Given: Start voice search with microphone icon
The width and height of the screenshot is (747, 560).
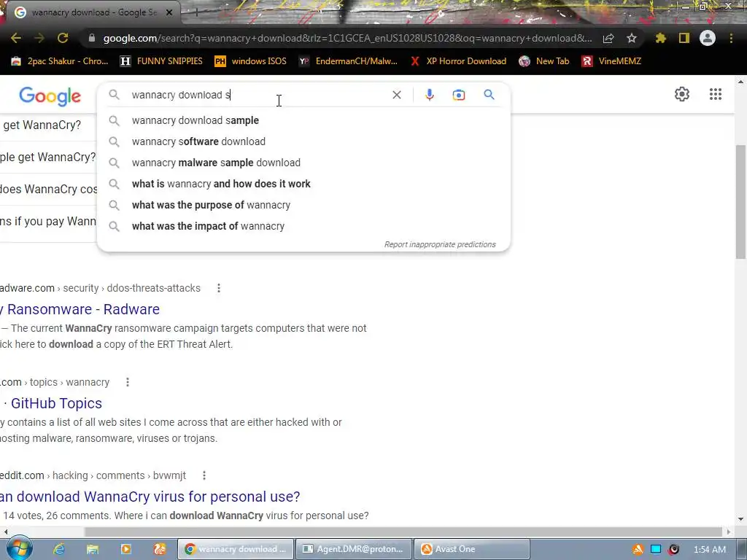Looking at the screenshot, I should 429,95.
